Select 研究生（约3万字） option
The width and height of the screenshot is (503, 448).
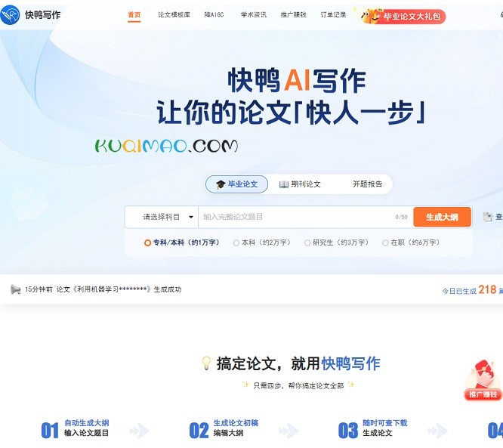coord(337,243)
